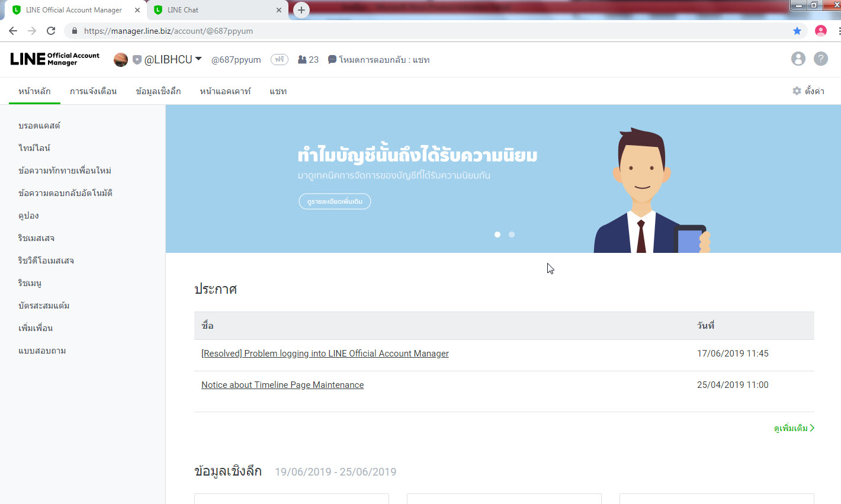Image resolution: width=841 pixels, height=504 pixels.
Task: Click the bookmark star icon
Action: [x=797, y=31]
